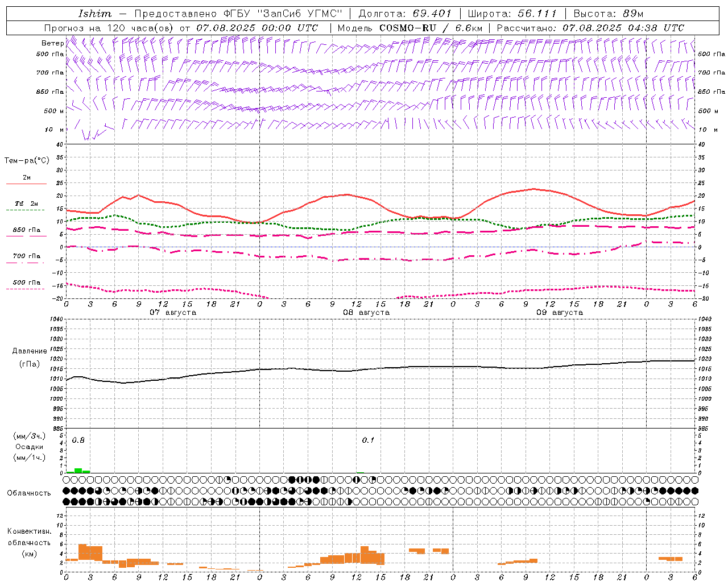Click the "850 гПа" temperature legend label

coord(27,230)
